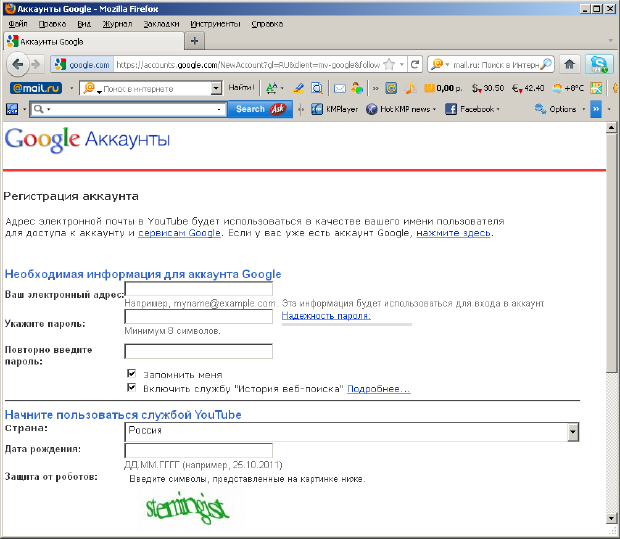
Task: Follow the 'сервисам Google' link
Action: [179, 233]
